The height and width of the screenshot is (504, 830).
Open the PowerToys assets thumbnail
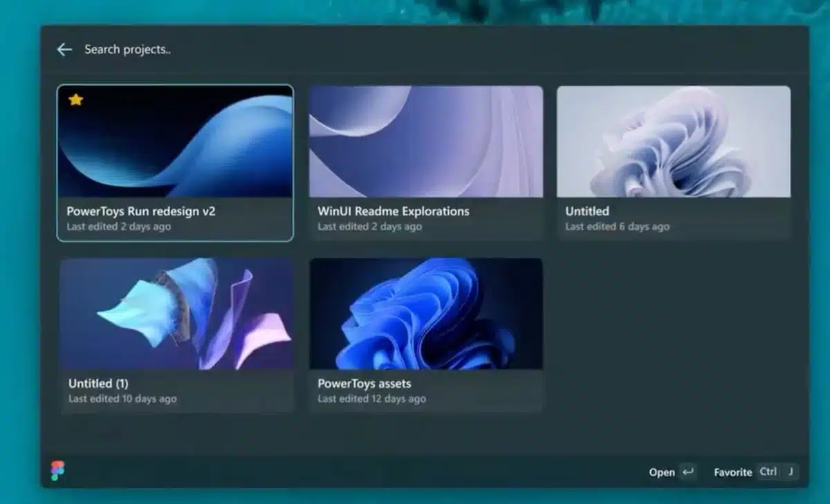click(426, 314)
